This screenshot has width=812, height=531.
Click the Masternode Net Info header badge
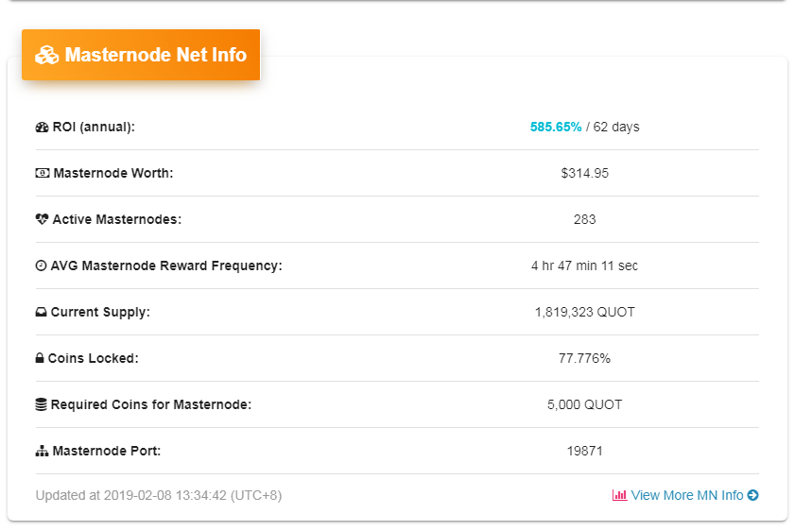[x=141, y=55]
